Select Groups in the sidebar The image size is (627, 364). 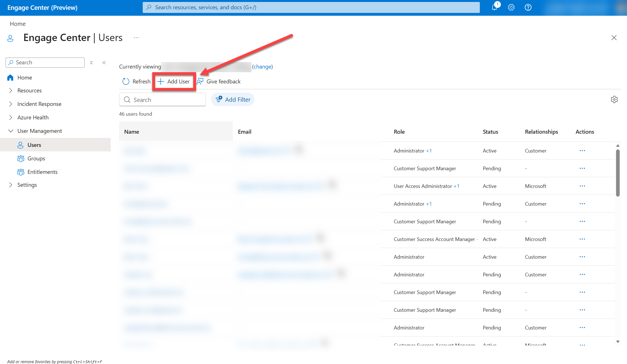point(36,158)
